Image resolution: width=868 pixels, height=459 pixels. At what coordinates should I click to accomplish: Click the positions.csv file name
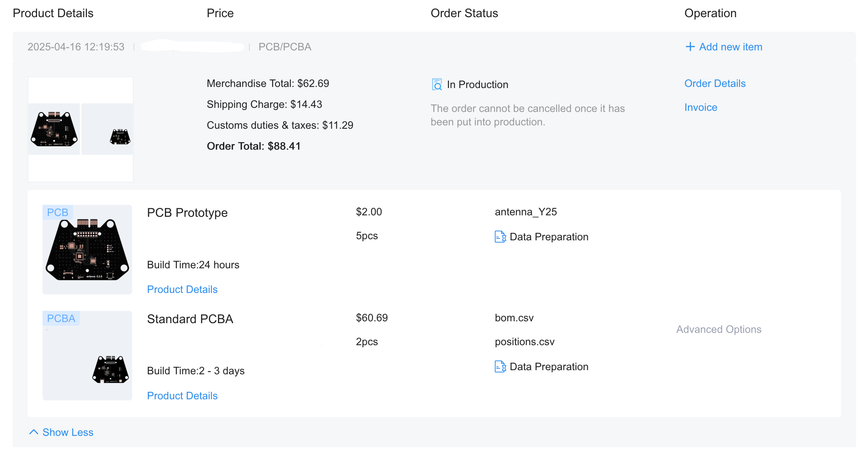[x=524, y=342]
